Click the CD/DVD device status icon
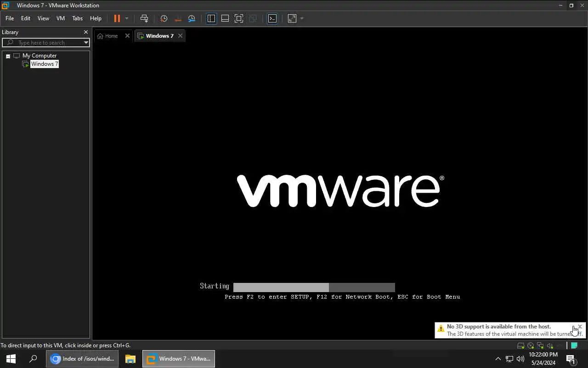This screenshot has width=588, height=368. tap(531, 345)
